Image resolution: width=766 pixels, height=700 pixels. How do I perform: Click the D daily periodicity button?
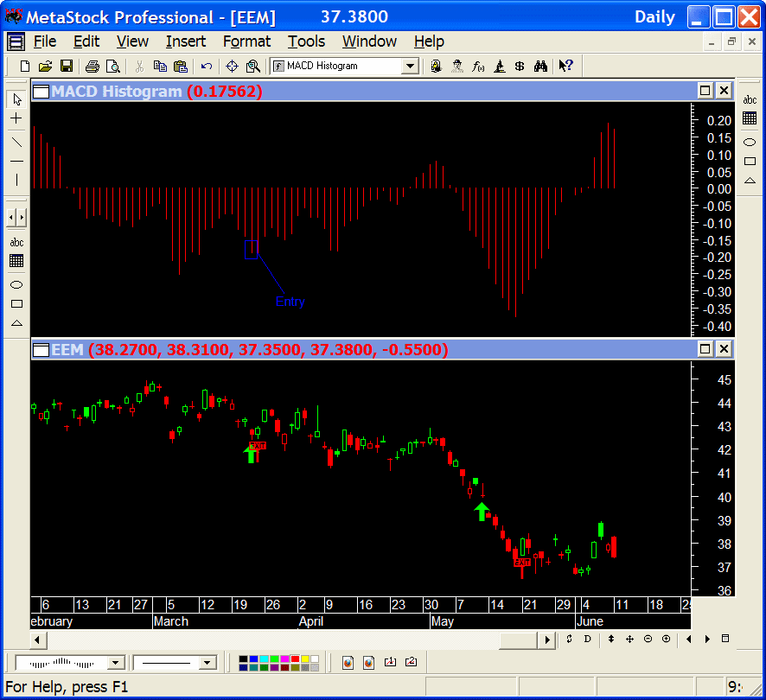pos(587,639)
